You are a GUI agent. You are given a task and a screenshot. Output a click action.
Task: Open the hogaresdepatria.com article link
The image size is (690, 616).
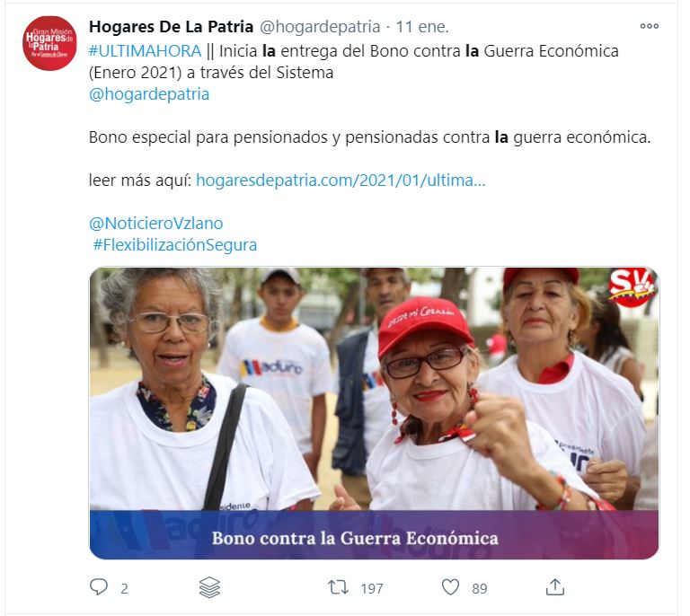click(x=341, y=180)
